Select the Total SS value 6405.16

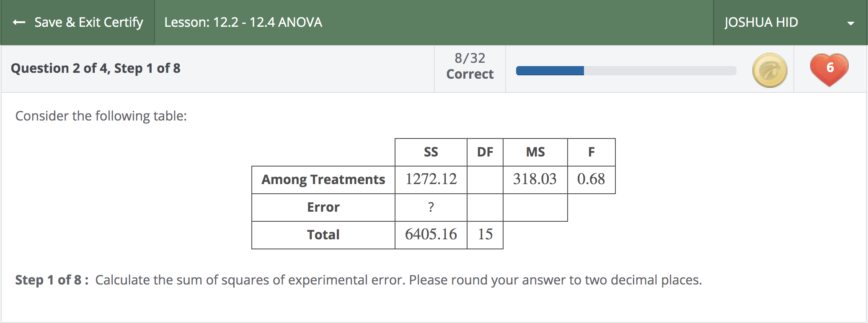pos(430,234)
